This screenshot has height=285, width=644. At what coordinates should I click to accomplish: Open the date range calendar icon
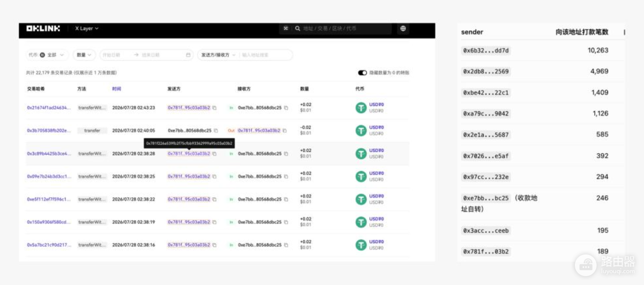click(188, 55)
